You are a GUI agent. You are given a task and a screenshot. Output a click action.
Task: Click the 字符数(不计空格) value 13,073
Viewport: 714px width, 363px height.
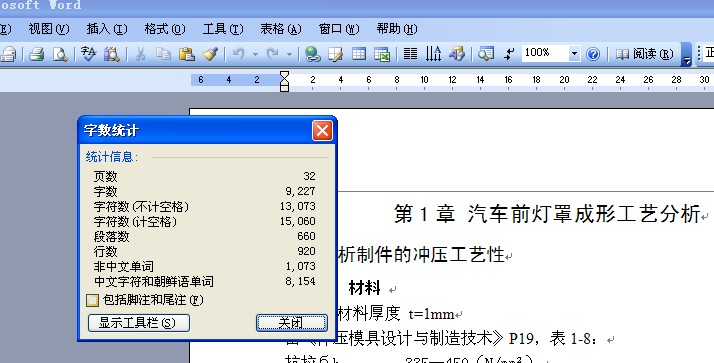click(x=298, y=206)
